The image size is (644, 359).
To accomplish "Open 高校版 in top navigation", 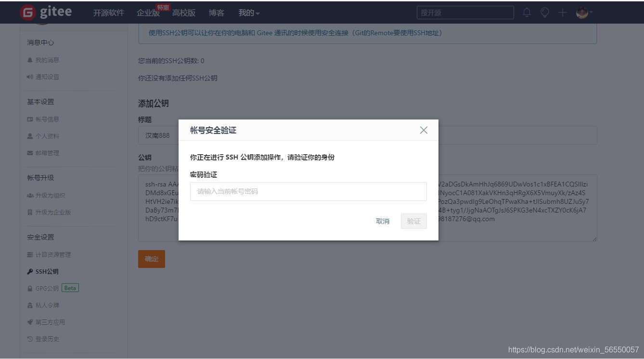I will pyautogui.click(x=184, y=13).
